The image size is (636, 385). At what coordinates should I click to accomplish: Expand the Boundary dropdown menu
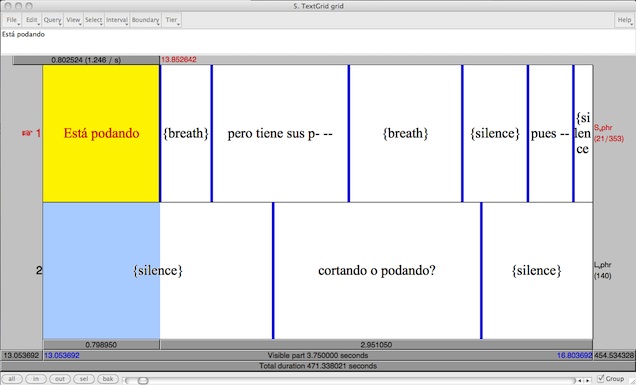(x=145, y=20)
